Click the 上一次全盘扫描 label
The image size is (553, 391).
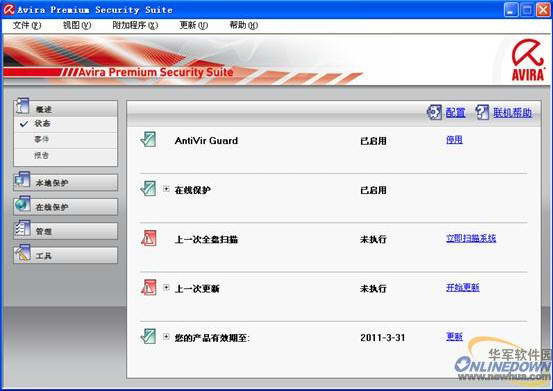(206, 240)
